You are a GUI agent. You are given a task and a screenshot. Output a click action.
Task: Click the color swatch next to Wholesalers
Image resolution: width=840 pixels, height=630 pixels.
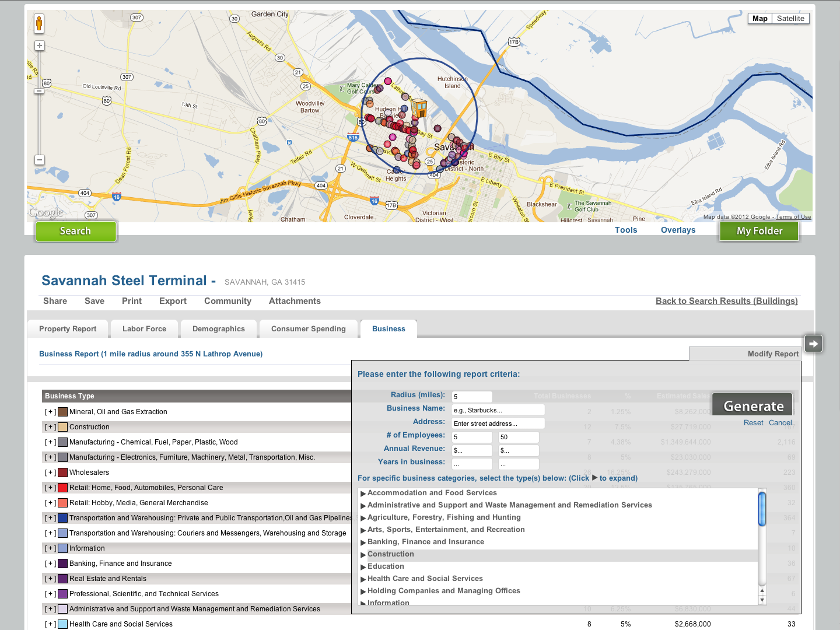pos(63,472)
